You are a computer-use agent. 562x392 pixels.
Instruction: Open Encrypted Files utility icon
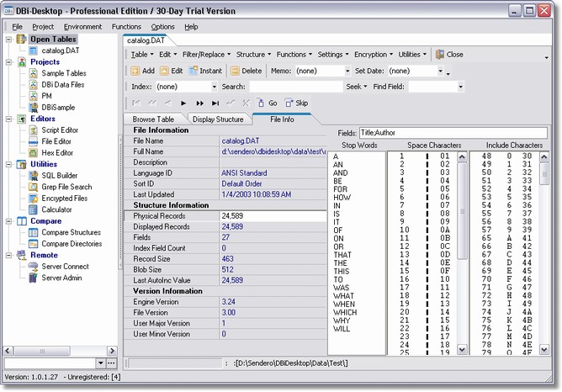[34, 199]
